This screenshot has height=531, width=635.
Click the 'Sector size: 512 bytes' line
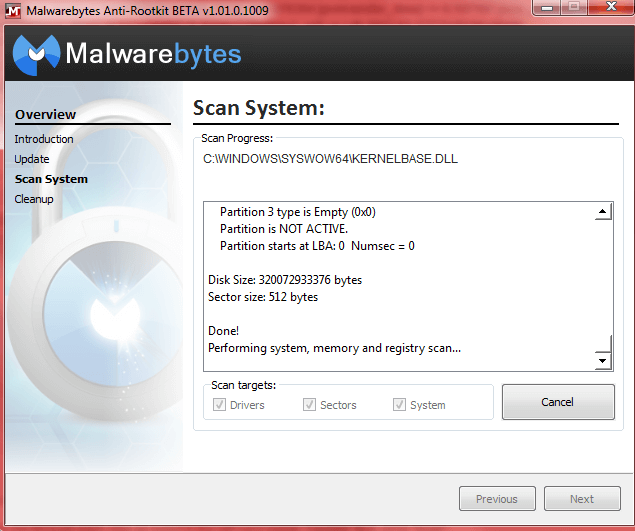coord(263,297)
